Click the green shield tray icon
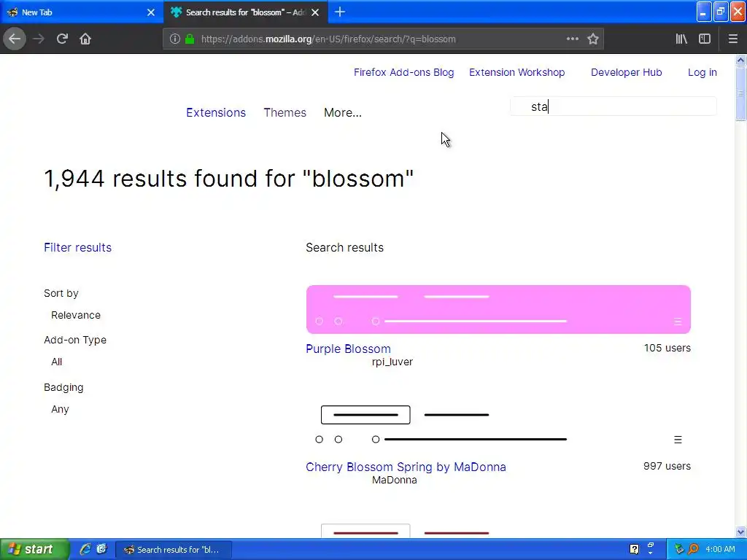 tap(679, 550)
